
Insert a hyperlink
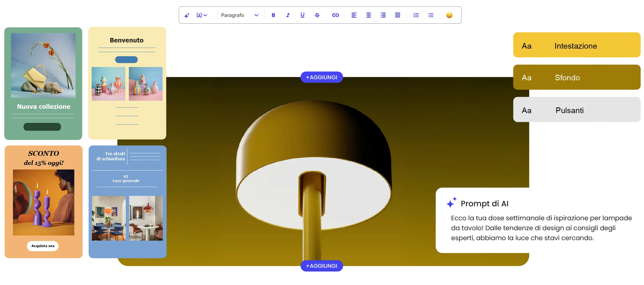click(336, 15)
